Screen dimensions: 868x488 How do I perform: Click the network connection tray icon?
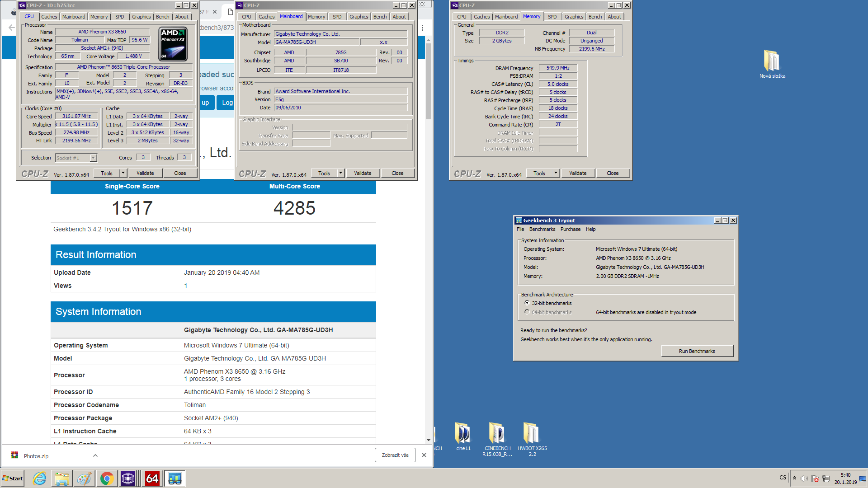[826, 479]
